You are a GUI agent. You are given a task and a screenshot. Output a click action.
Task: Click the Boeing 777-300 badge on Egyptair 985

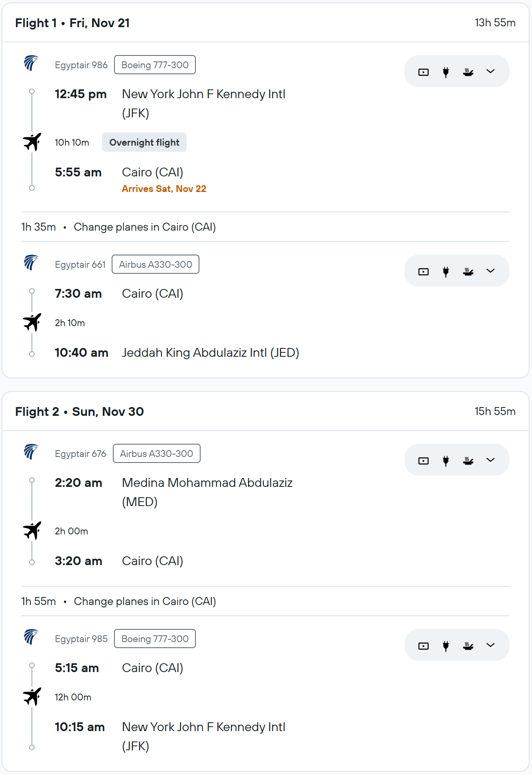point(155,639)
